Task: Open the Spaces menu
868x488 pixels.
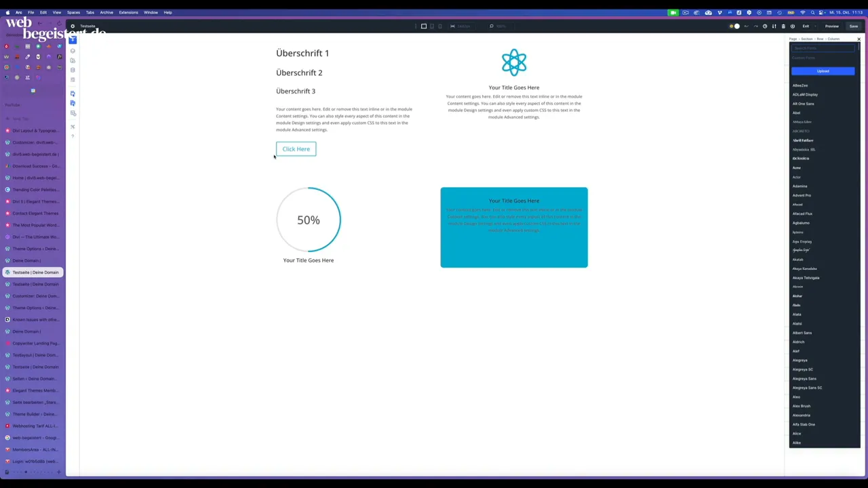Action: click(73, 12)
